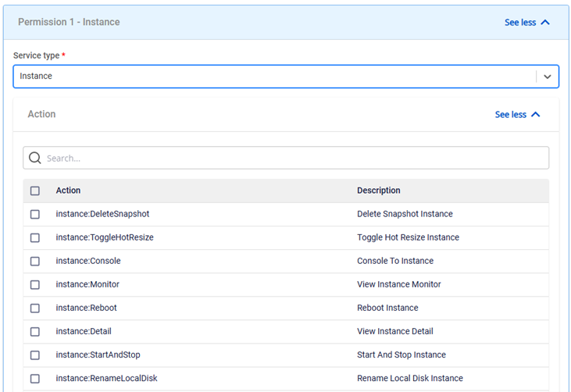Check the instance:Reboot action box
The height and width of the screenshot is (392, 571).
tap(35, 308)
